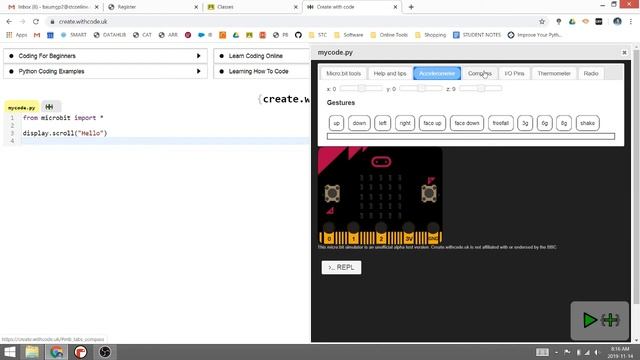
Task: Open the Compass tab
Action: pos(480,73)
